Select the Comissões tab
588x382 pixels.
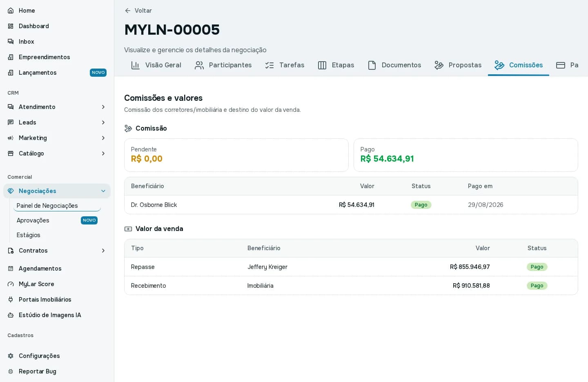point(519,65)
